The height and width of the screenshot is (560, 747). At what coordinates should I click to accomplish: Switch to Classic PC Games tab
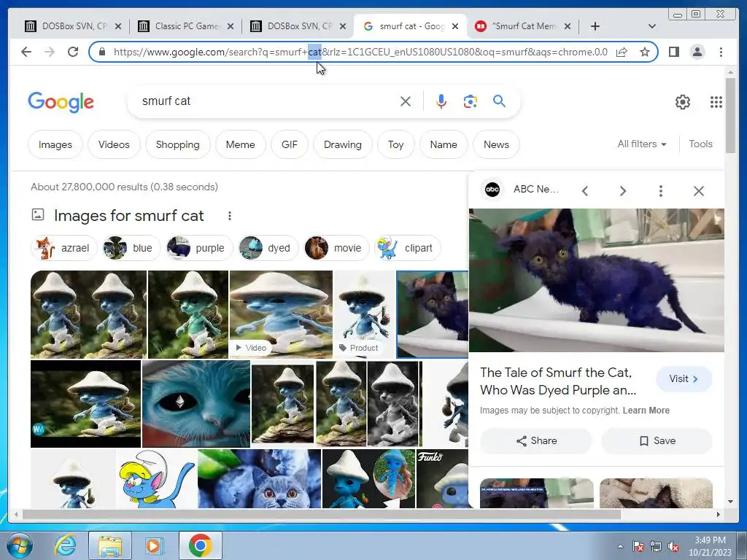(186, 26)
